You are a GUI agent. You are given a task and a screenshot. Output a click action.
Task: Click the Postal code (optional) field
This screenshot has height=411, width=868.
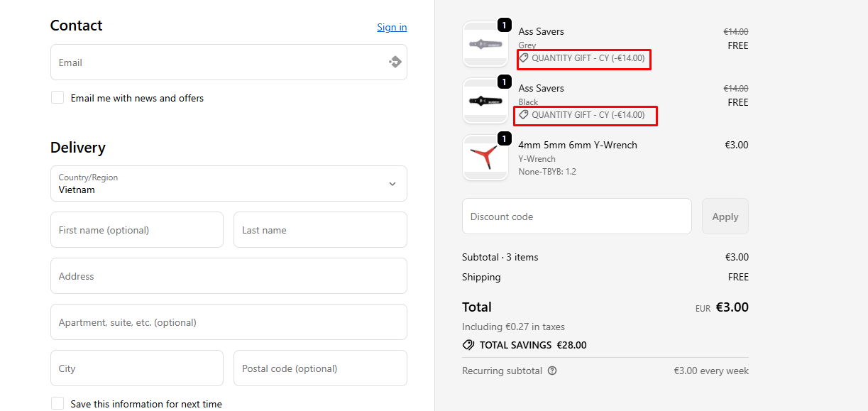tap(320, 368)
